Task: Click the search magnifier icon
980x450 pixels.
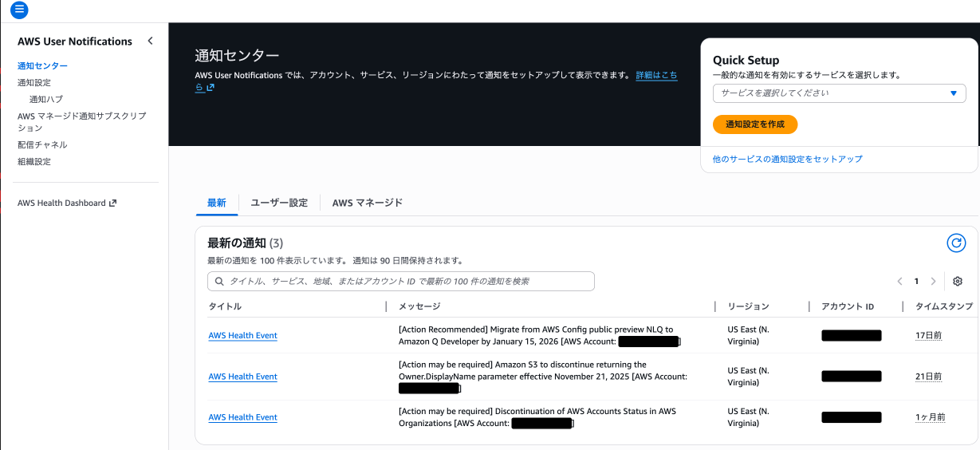Action: click(219, 281)
